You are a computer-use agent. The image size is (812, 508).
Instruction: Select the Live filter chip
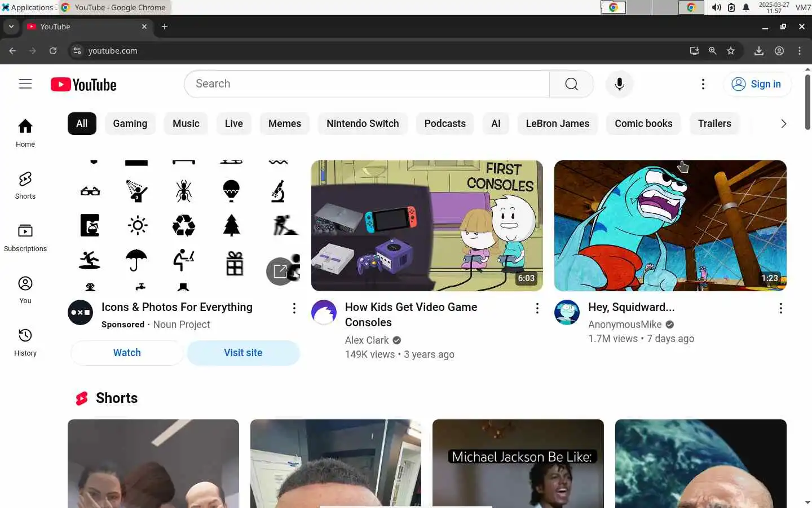[233, 124]
